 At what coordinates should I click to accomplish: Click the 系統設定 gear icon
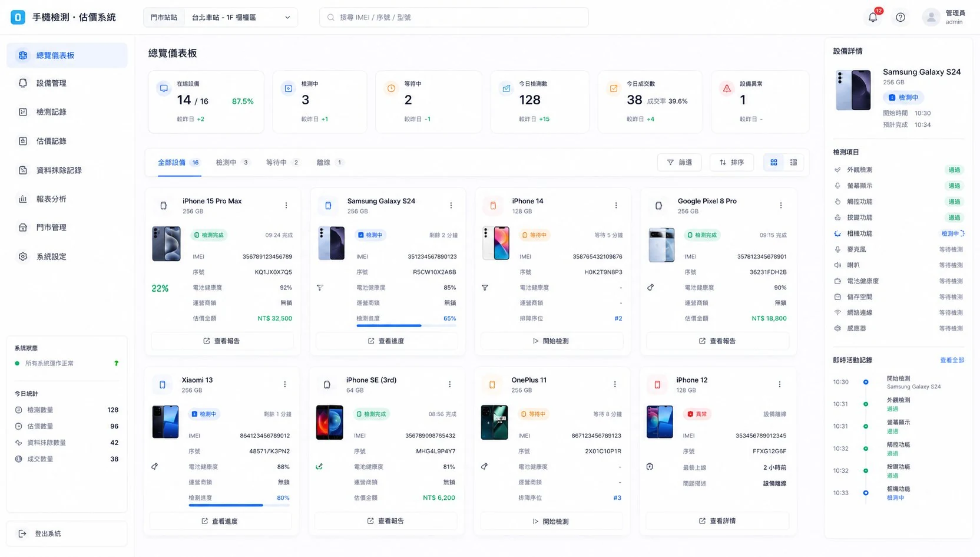click(x=23, y=256)
